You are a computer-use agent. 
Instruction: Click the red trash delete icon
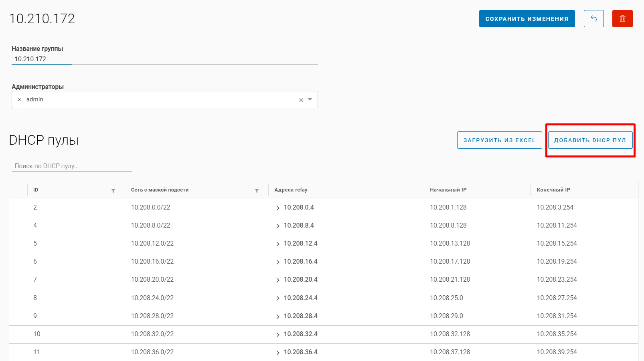(622, 19)
